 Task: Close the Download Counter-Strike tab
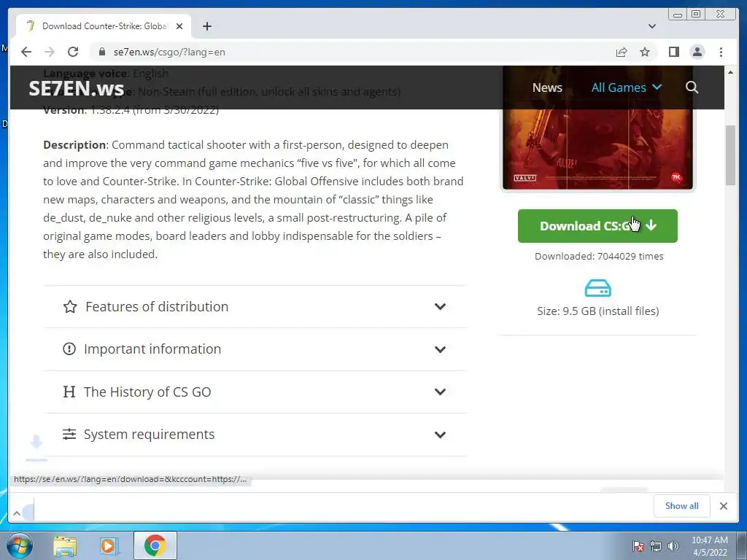179,26
